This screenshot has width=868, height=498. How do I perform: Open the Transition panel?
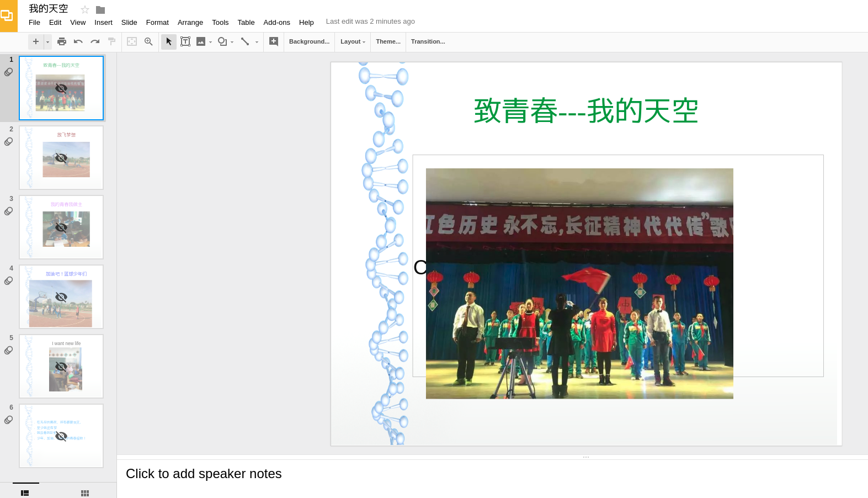point(428,41)
